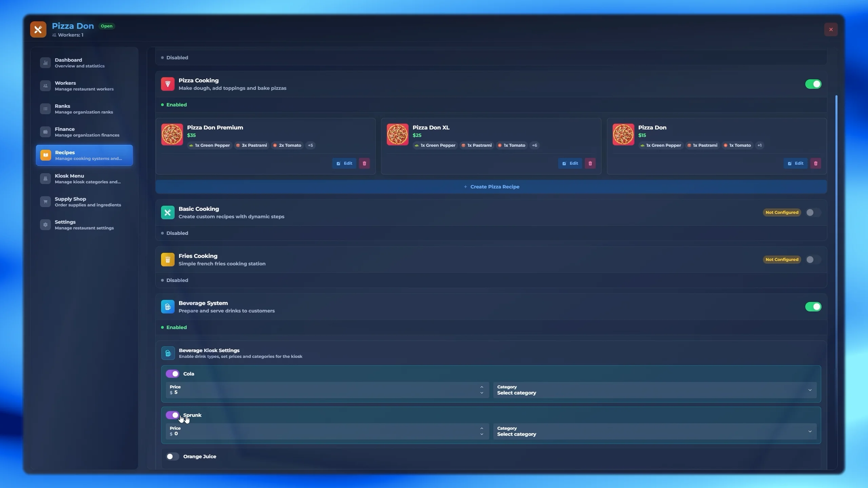Turn off the Sprunk drink toggle
The width and height of the screenshot is (868, 488).
pos(173,415)
